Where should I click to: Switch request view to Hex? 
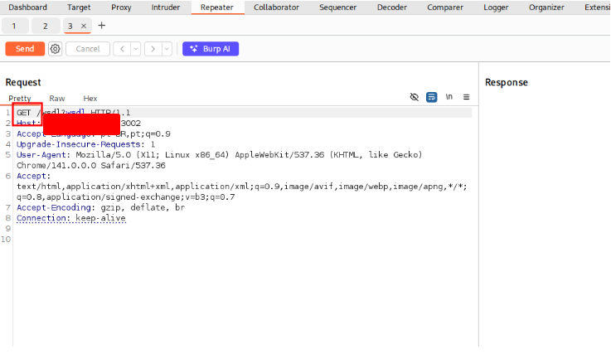(90, 99)
